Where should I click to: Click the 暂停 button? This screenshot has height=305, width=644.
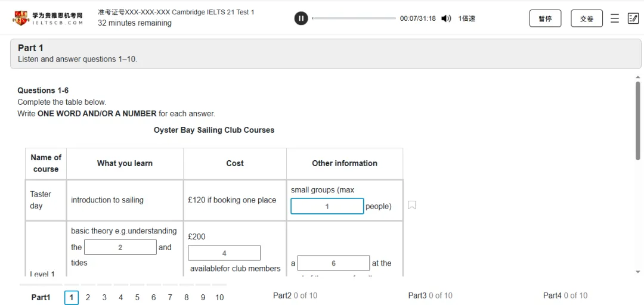click(x=545, y=18)
